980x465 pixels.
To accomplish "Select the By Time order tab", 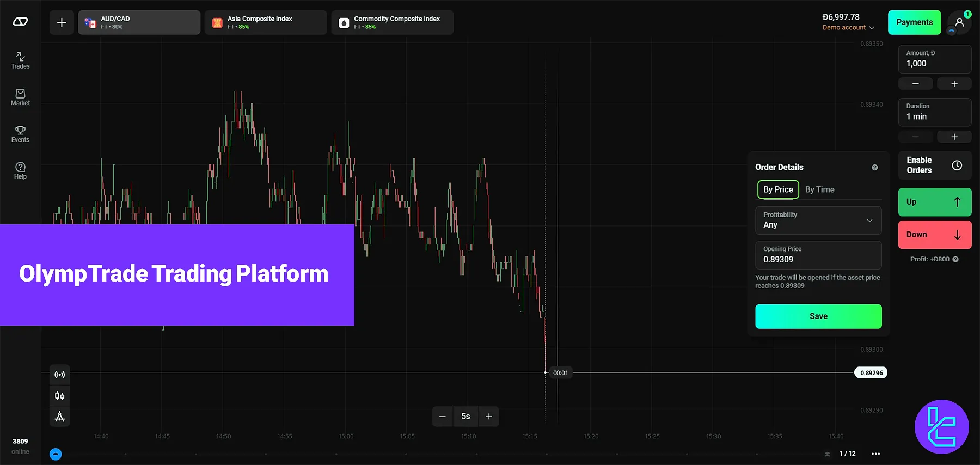I will tap(819, 189).
